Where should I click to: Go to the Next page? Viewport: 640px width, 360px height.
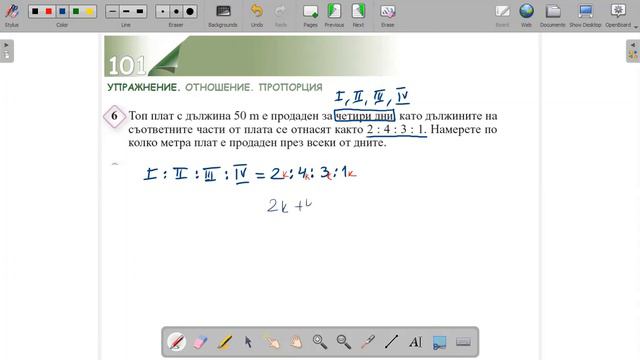(x=358, y=15)
